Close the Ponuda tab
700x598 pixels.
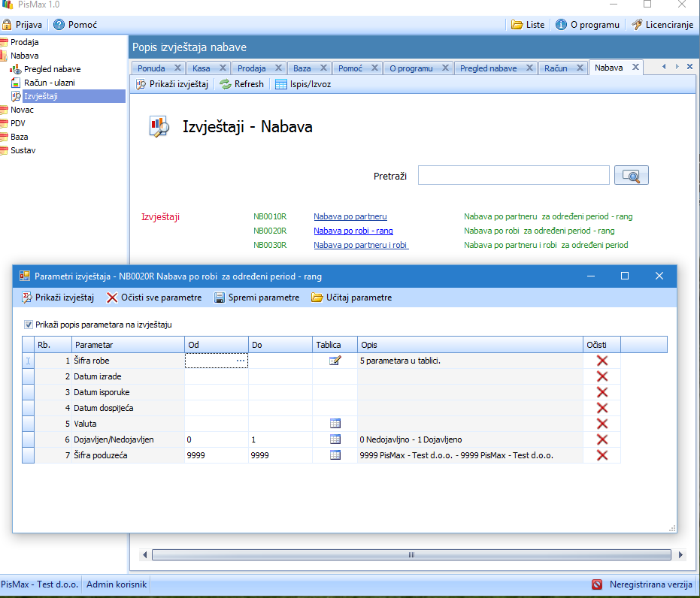coord(177,68)
